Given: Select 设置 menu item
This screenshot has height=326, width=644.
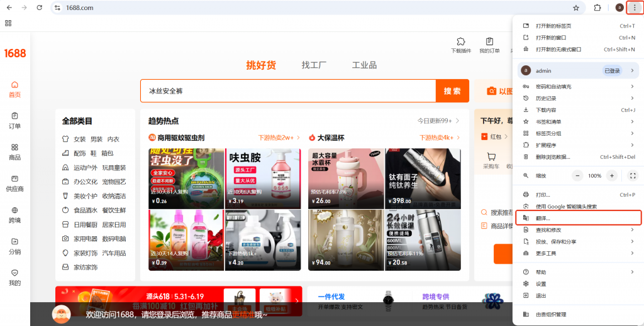Looking at the screenshot, I should pos(579,284).
